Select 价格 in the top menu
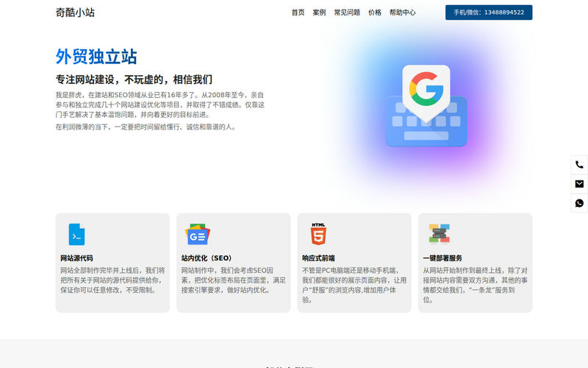Image resolution: width=588 pixels, height=368 pixels. (x=375, y=13)
